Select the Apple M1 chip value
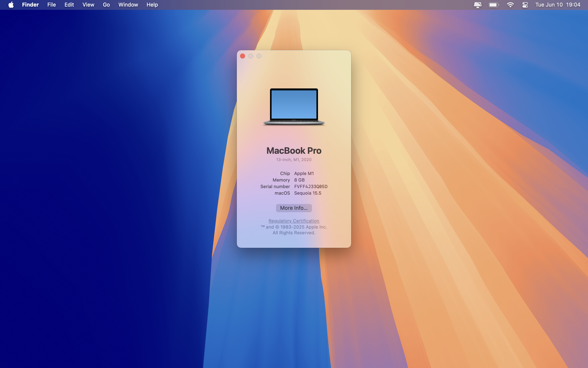 click(x=304, y=173)
